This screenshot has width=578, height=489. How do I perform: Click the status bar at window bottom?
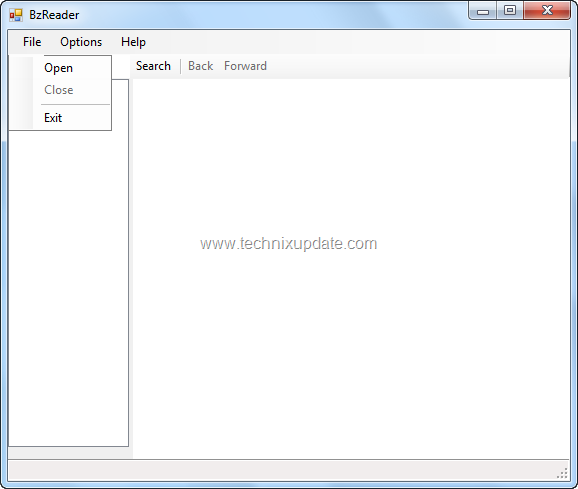[288, 470]
